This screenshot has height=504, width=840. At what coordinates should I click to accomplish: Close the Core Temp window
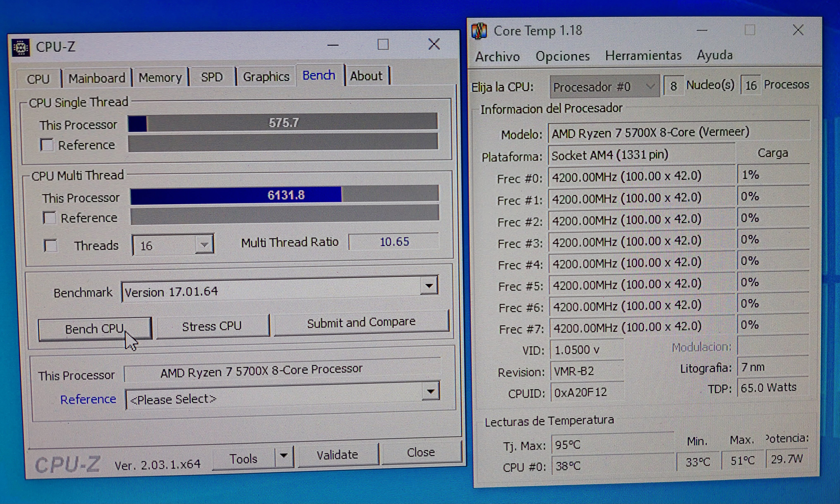(x=798, y=30)
